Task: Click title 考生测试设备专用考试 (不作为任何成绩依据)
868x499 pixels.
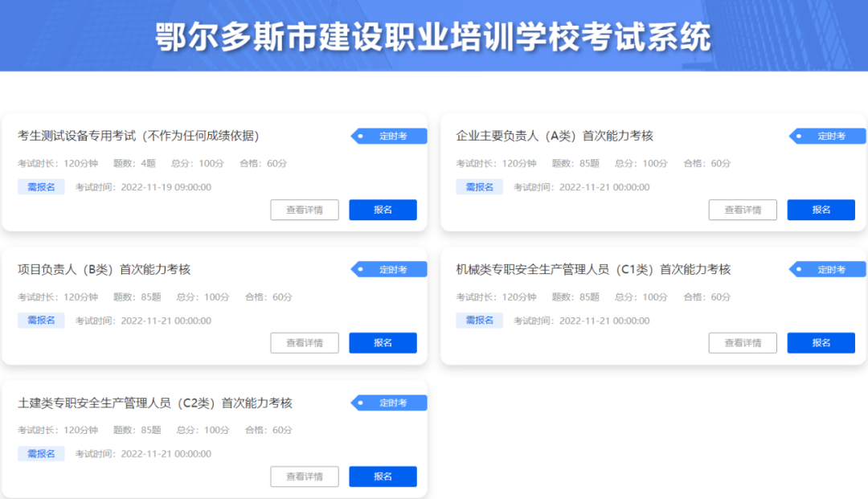Action: 138,136
